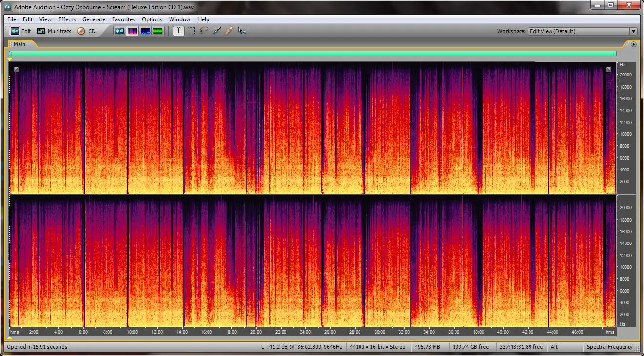Open the Window menu
Viewport: 644px width, 356px height.
[x=180, y=19]
